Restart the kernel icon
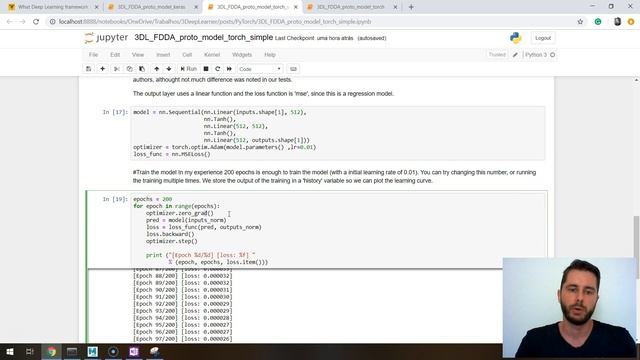 218,69
